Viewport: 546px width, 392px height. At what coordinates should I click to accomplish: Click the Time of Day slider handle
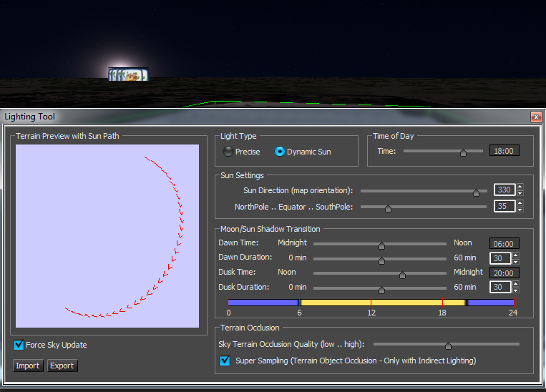click(463, 152)
